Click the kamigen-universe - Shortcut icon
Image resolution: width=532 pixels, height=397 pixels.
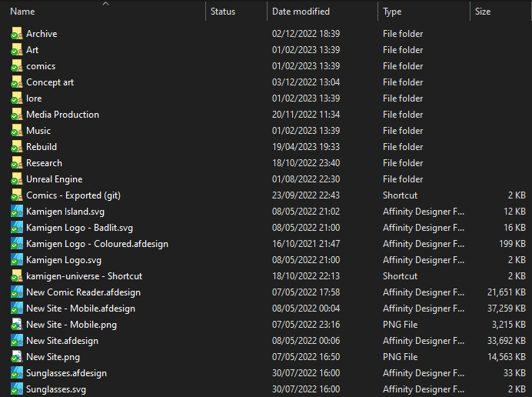coord(17,276)
